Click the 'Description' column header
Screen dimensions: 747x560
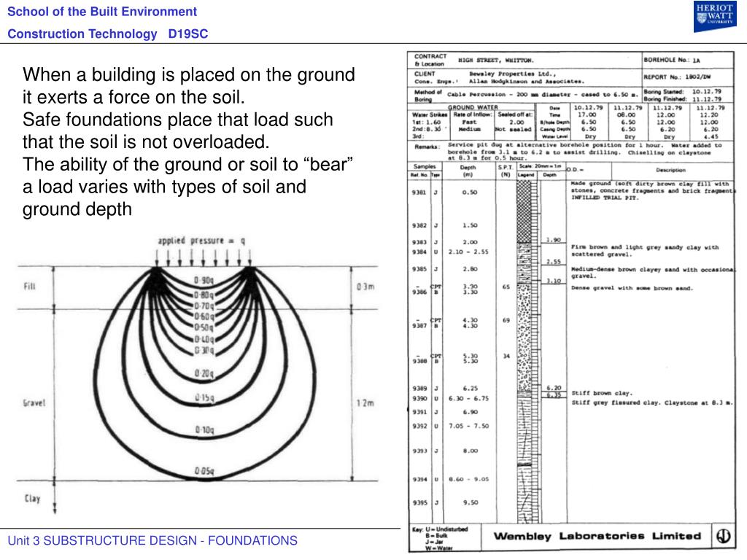[670, 170]
